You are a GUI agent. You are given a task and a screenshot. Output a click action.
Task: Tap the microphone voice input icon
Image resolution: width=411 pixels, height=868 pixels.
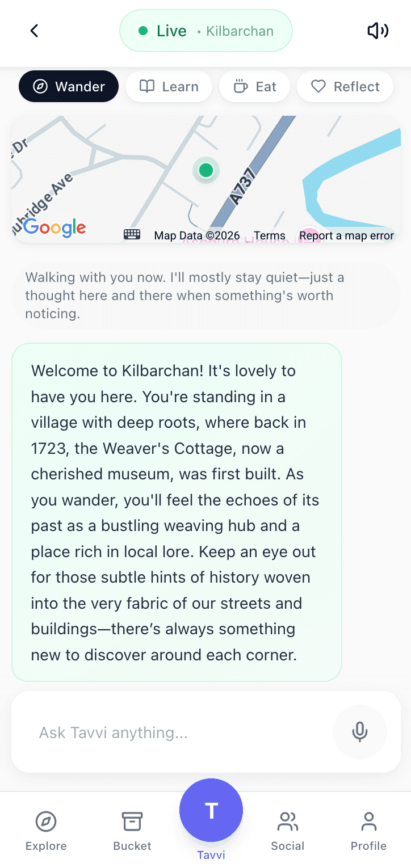point(359,732)
